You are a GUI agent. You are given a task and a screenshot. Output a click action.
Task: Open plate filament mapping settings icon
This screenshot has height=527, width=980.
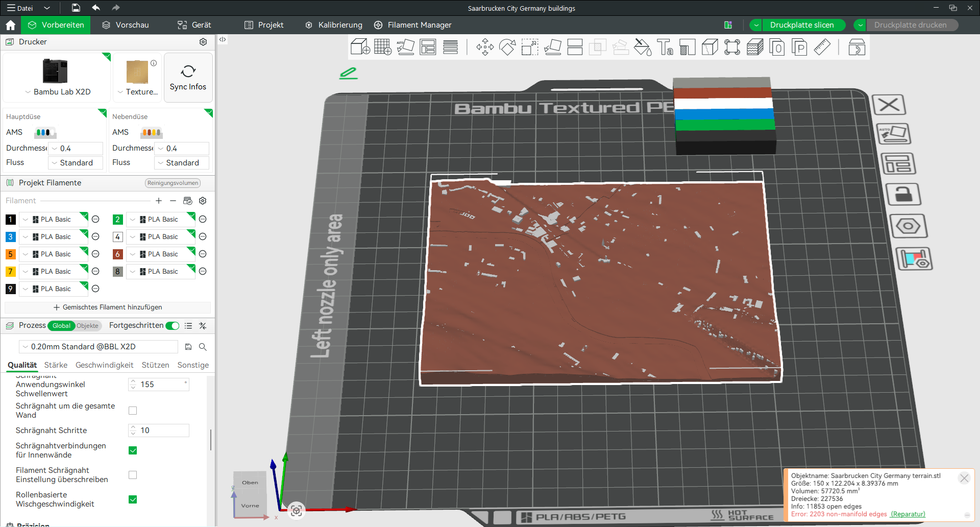914,258
